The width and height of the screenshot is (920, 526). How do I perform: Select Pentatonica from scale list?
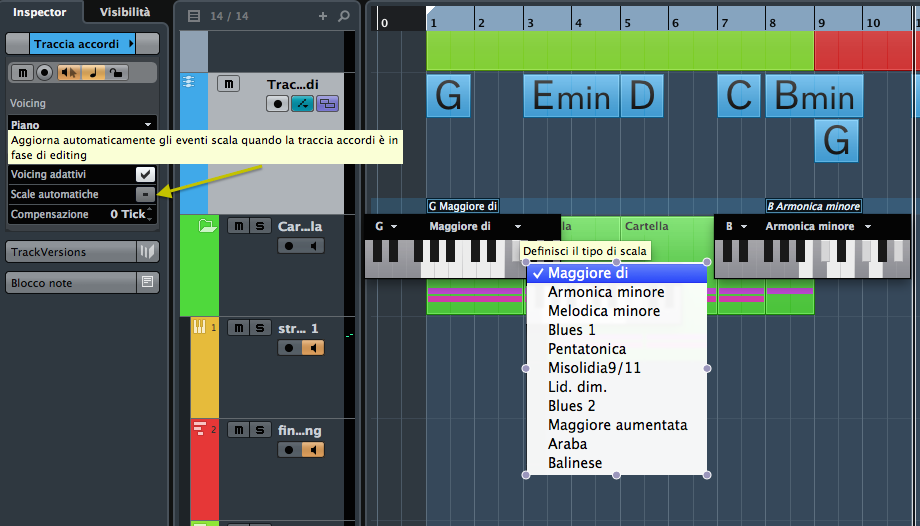tap(617, 349)
